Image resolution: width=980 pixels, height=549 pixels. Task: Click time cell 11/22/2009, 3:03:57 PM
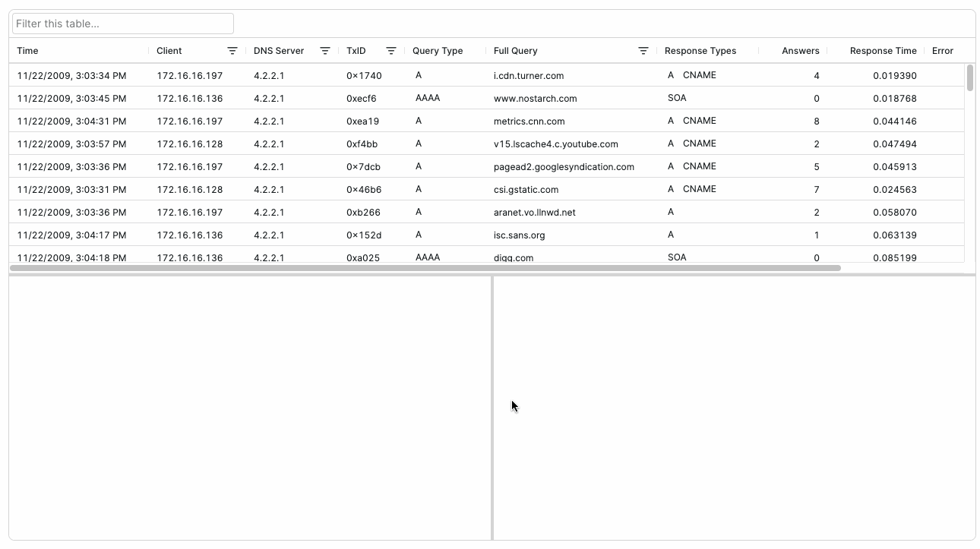tap(71, 144)
